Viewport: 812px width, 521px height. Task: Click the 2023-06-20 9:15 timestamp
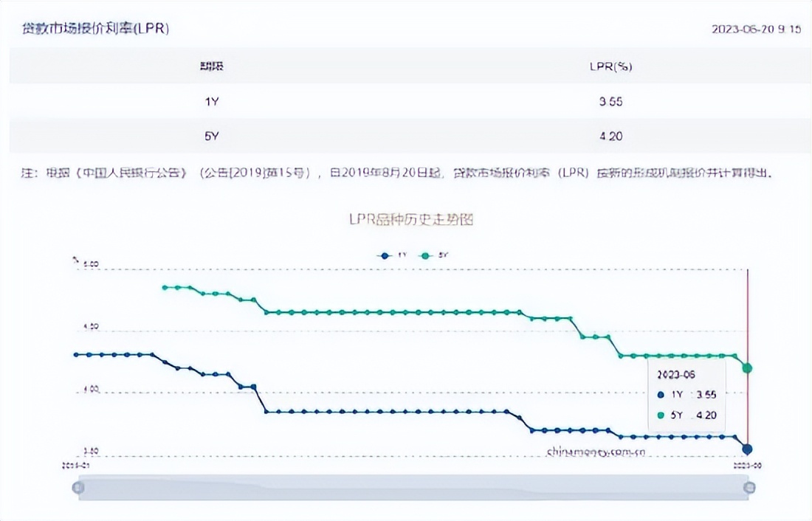coord(756,29)
